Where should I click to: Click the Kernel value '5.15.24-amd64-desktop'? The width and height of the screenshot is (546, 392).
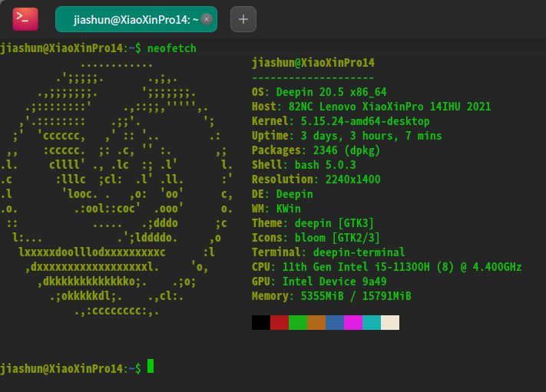pyautogui.click(x=365, y=121)
